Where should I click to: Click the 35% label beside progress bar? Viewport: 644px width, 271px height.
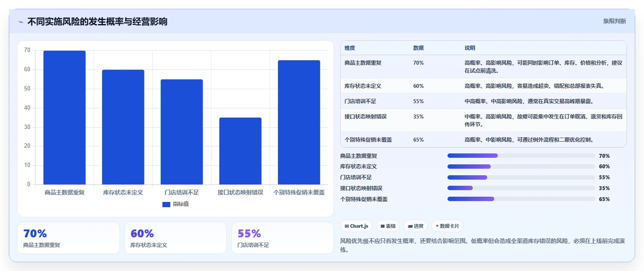604,188
